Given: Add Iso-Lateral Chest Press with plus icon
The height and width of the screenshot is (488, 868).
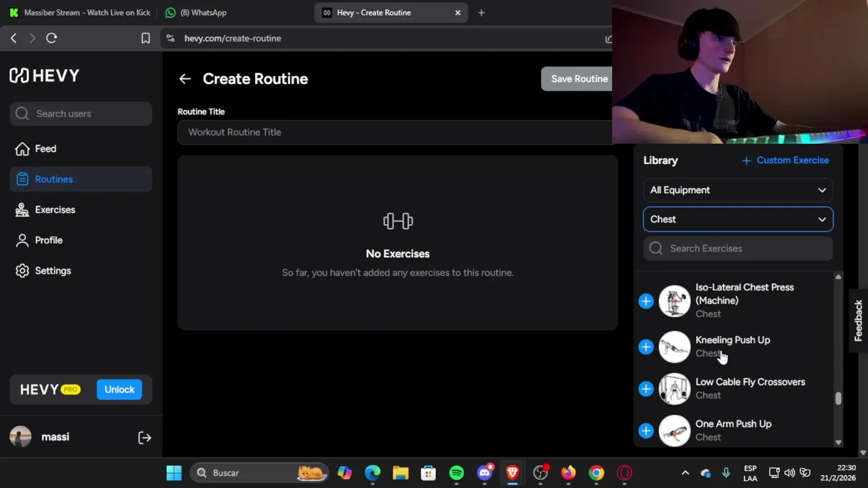Looking at the screenshot, I should [646, 301].
